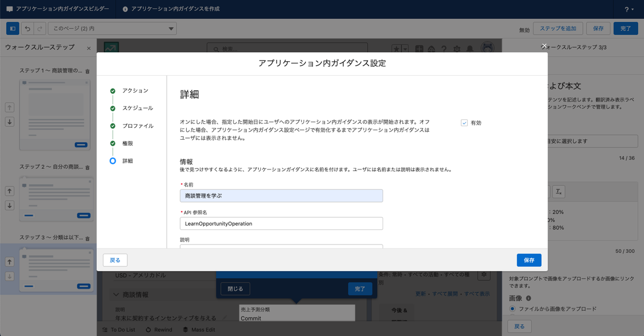Click the 名前 input field

282,196
